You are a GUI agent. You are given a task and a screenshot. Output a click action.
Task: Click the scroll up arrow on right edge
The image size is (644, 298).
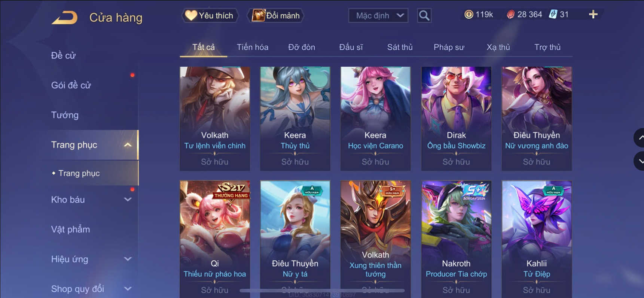(639, 138)
